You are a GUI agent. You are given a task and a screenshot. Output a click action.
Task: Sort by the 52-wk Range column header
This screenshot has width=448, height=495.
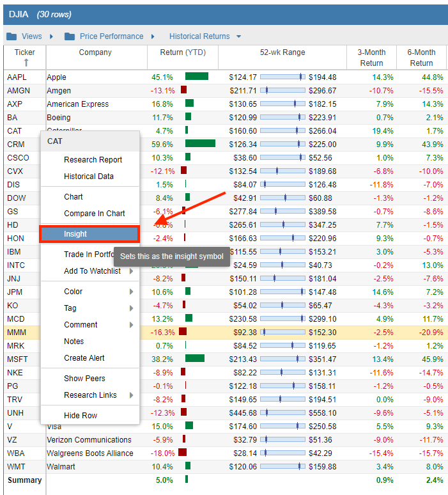click(x=282, y=52)
